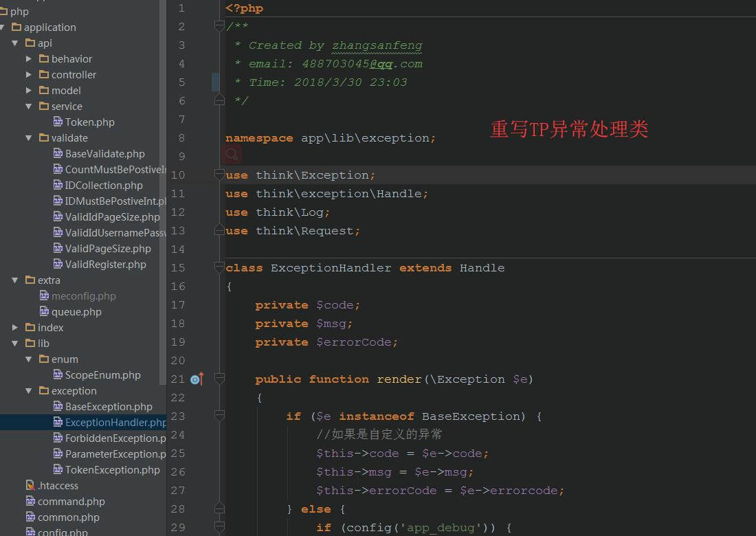Expand the index folder arrow
This screenshot has width=756, height=536.
click(15, 328)
